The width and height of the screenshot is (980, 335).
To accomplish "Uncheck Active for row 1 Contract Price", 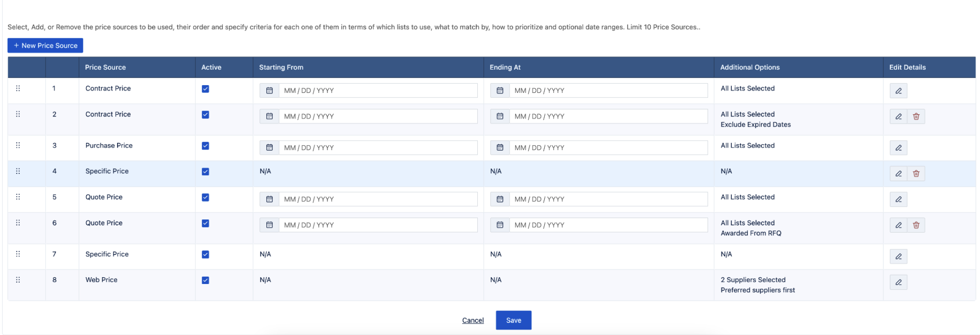I will coord(205,89).
